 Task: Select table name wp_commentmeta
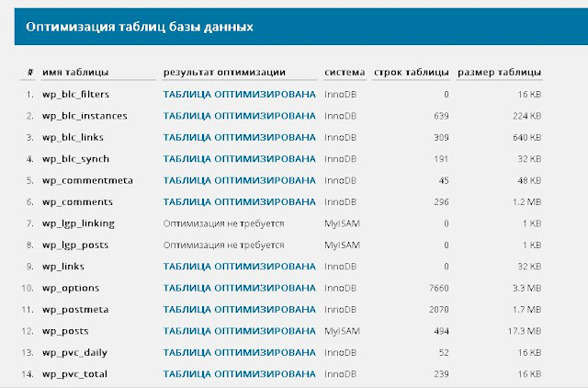click(88, 180)
